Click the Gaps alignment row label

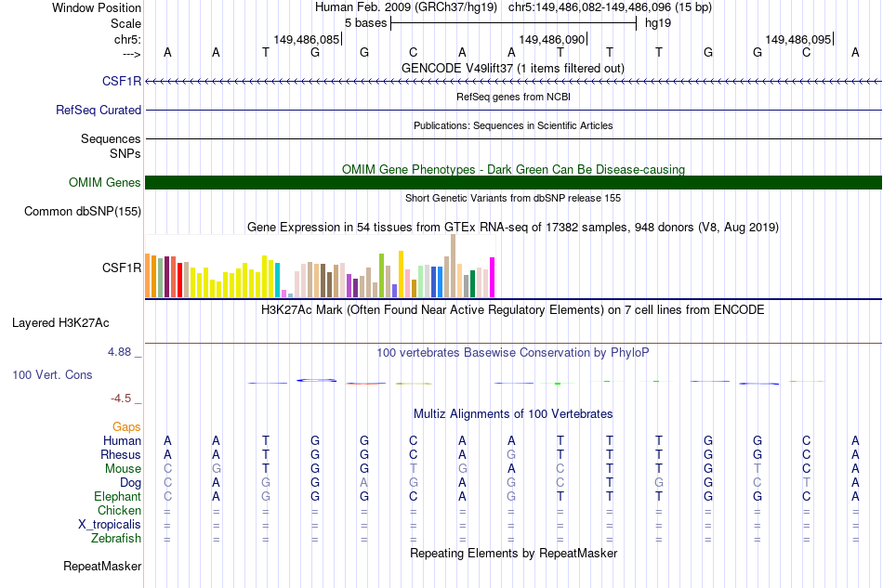pyautogui.click(x=126, y=426)
